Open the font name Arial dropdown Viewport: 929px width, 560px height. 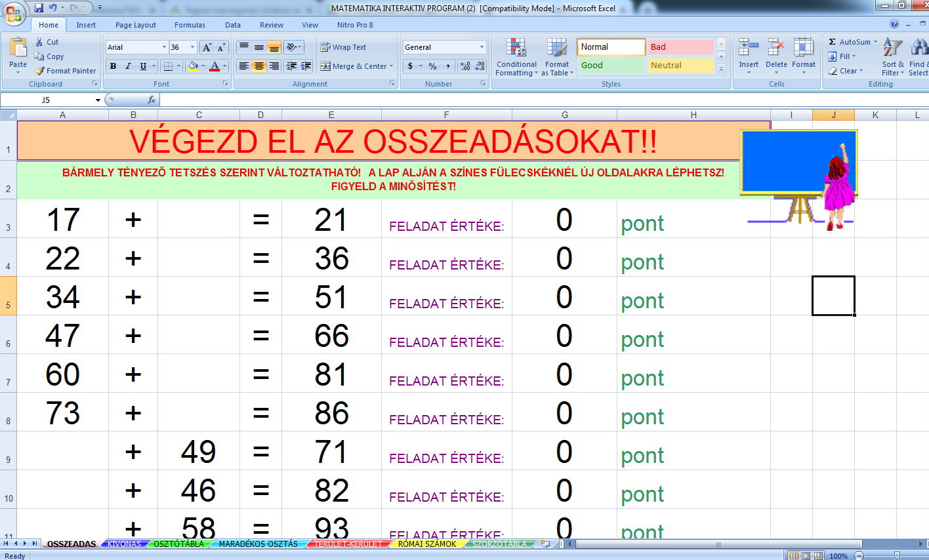coord(164,47)
